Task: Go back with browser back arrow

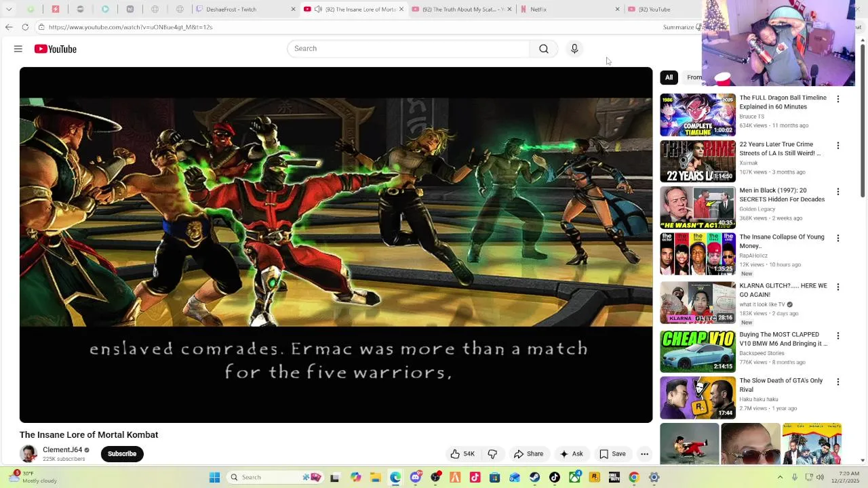Action: (x=9, y=27)
